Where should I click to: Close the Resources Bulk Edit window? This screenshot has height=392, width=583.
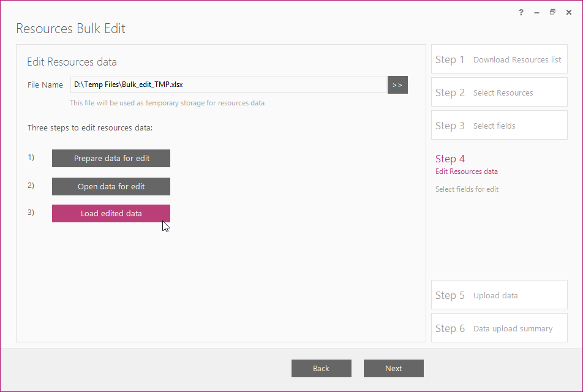(x=569, y=12)
